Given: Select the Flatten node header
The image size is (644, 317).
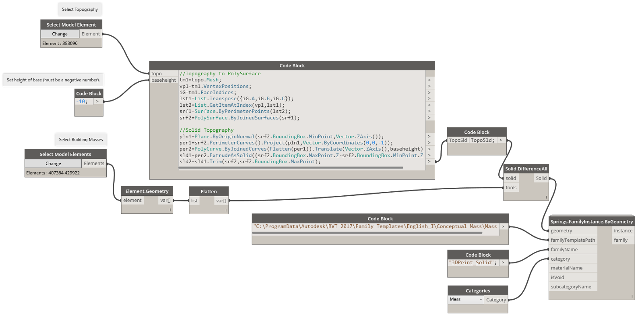Looking at the screenshot, I should coord(209,191).
